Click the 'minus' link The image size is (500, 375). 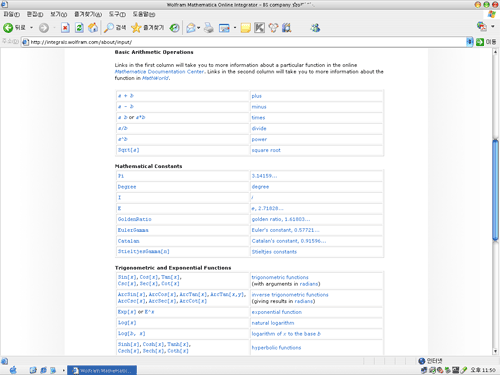point(259,107)
